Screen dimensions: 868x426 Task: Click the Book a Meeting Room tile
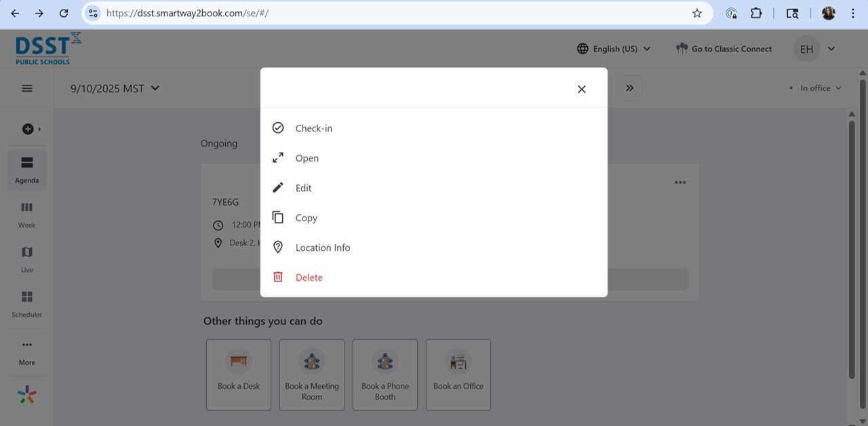tap(312, 374)
